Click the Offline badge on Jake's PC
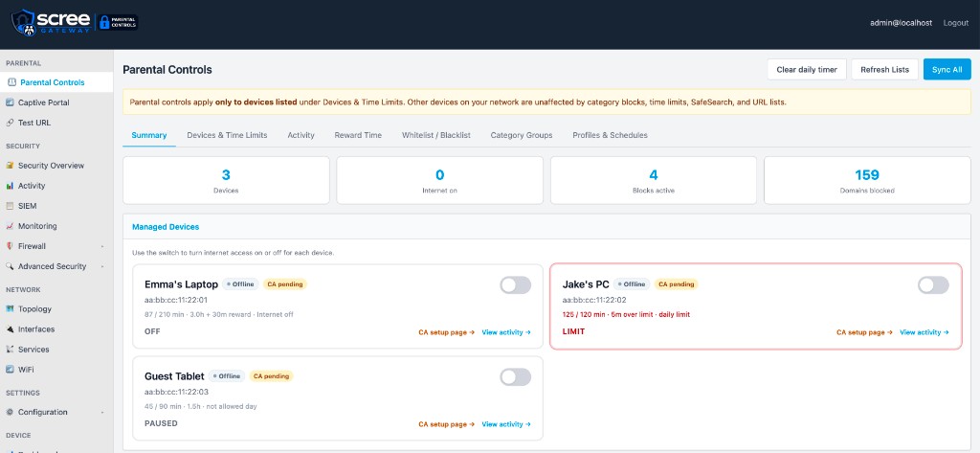 point(632,284)
